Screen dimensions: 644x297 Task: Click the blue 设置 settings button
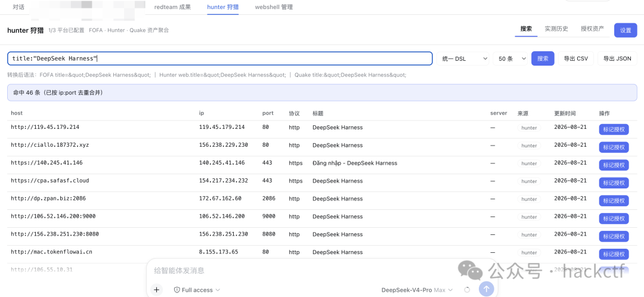[x=626, y=30]
